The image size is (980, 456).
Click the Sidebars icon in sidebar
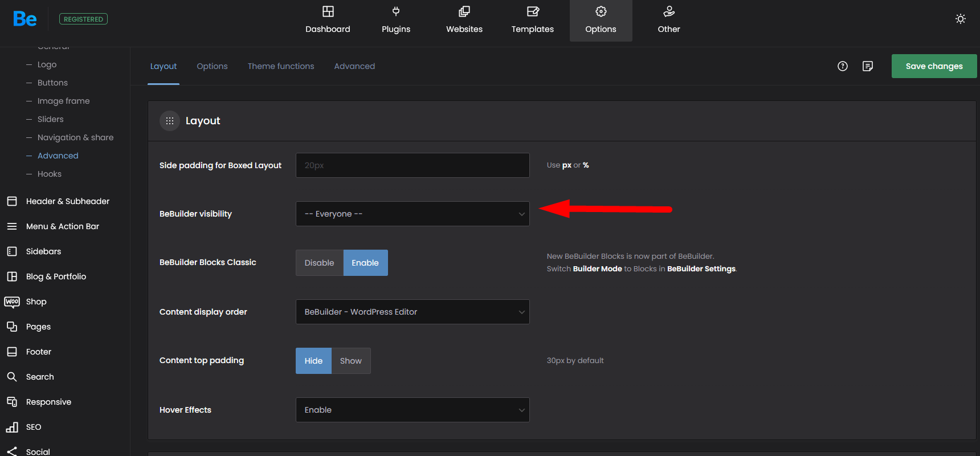coord(12,251)
